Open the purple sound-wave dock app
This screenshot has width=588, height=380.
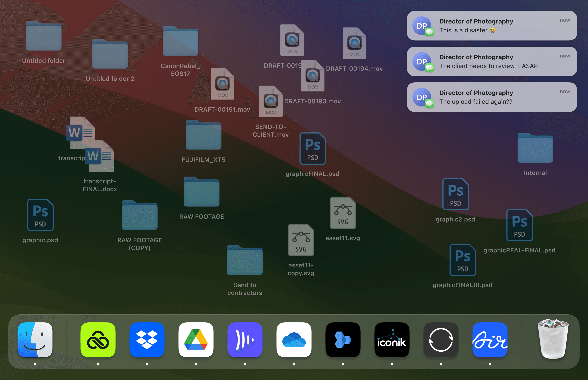(x=245, y=340)
